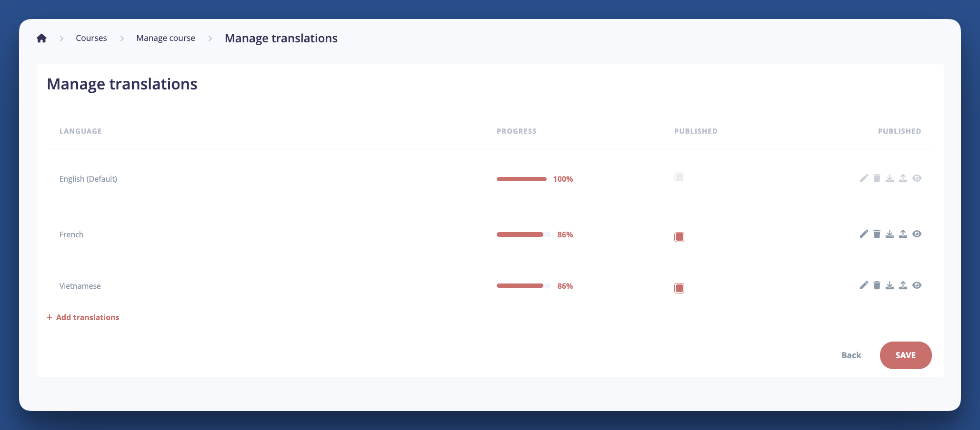This screenshot has width=980, height=430.
Task: Upload a file for Vietnamese translation
Action: pyautogui.click(x=903, y=285)
